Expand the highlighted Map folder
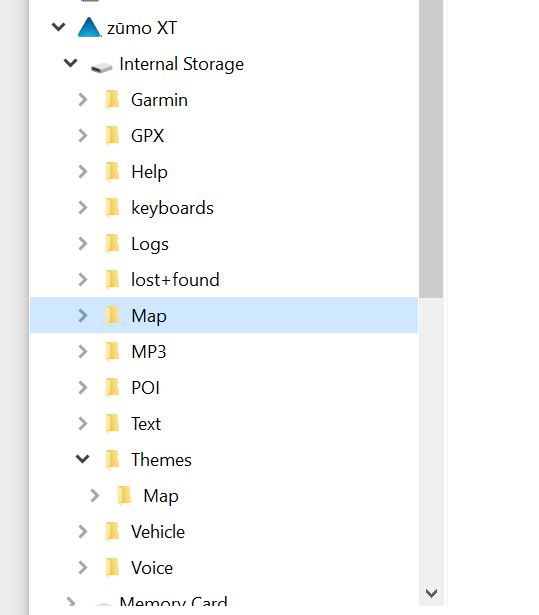 (x=82, y=315)
